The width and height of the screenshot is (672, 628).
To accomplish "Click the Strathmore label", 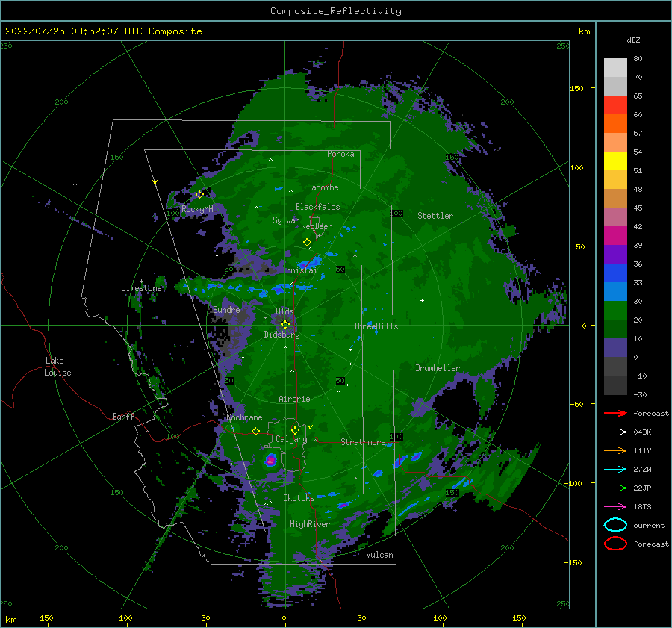I will (363, 442).
